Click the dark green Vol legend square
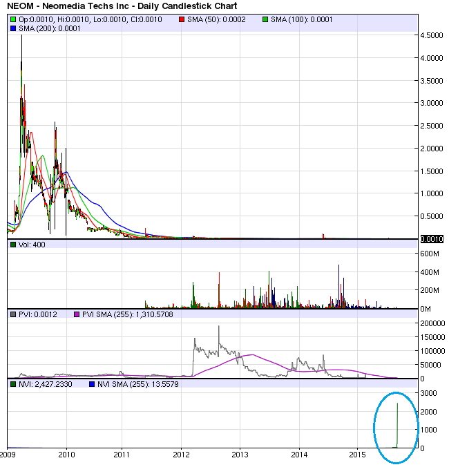The image size is (449, 476). 13,245
